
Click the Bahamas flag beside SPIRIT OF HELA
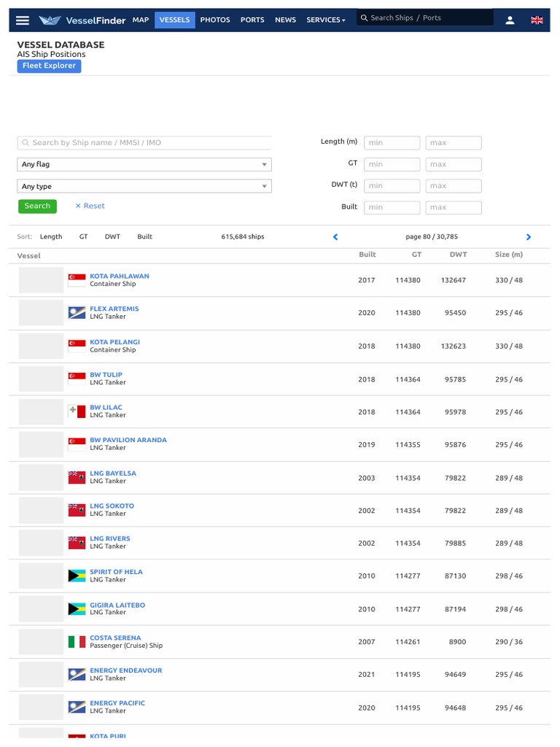77,576
